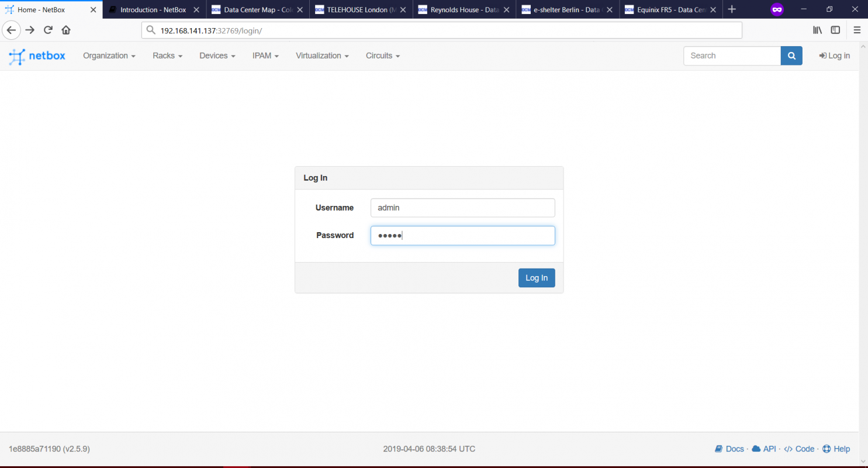Select the Data Center Map browser tab

pos(254,9)
